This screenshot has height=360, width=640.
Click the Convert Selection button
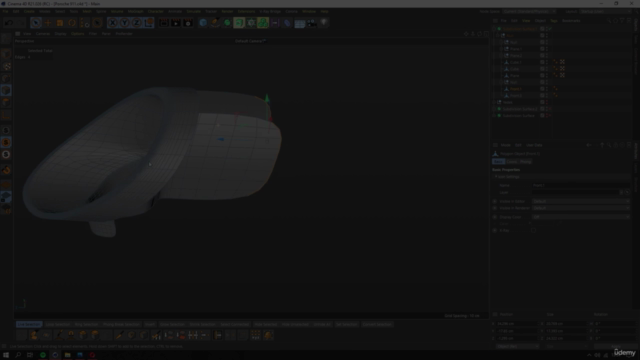(377, 324)
